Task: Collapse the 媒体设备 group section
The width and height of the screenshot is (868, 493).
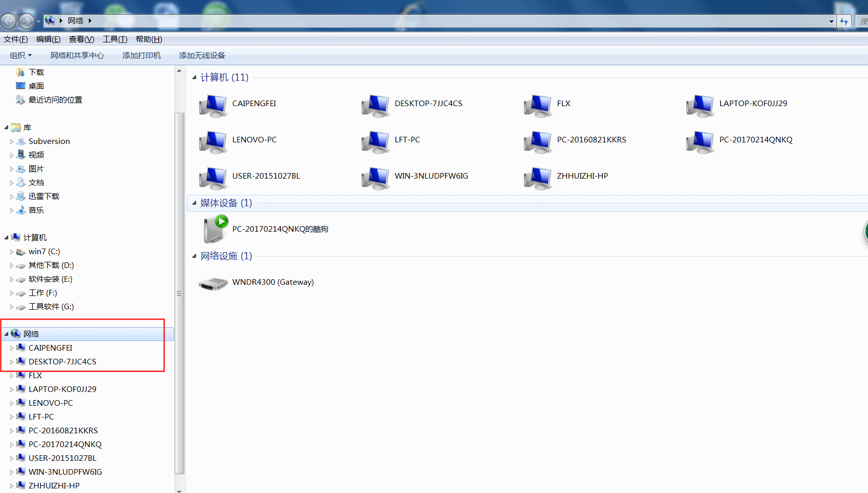Action: pyautogui.click(x=194, y=203)
